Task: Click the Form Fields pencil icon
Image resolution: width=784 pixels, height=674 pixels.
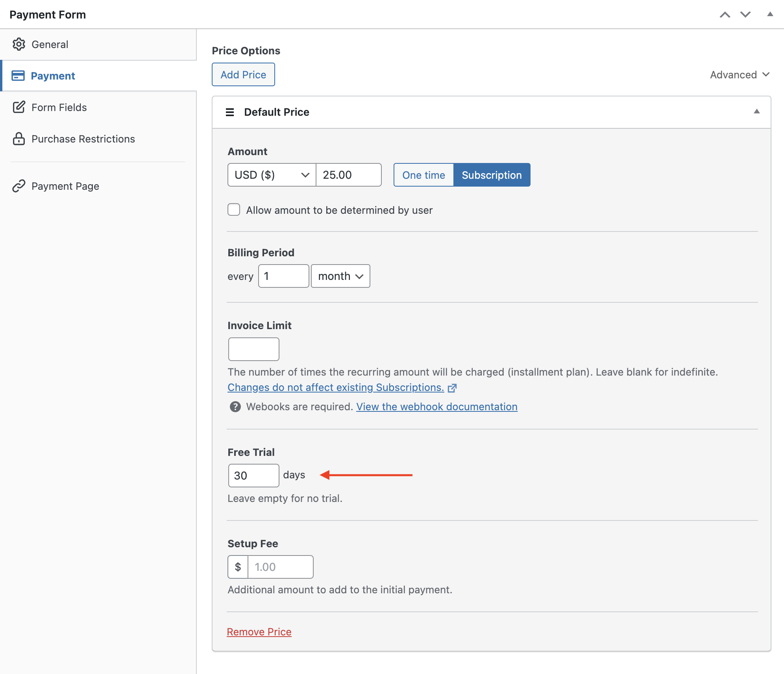Action: (x=18, y=107)
